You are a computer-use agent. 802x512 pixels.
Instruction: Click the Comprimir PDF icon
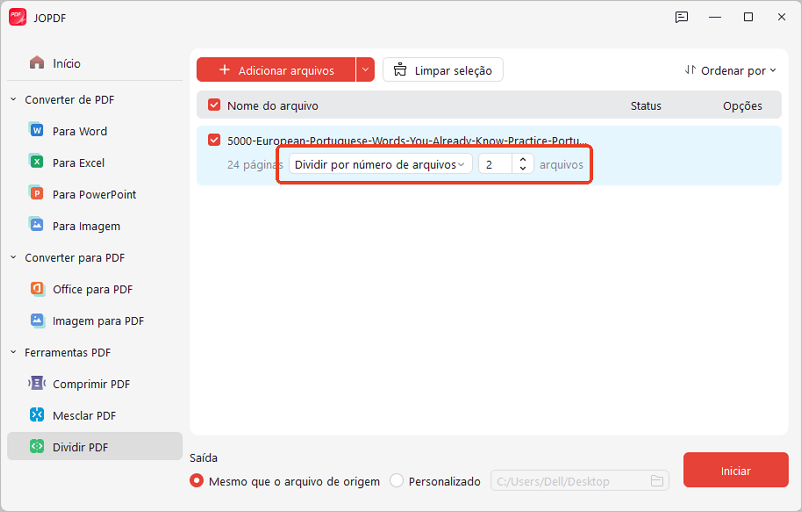[37, 383]
